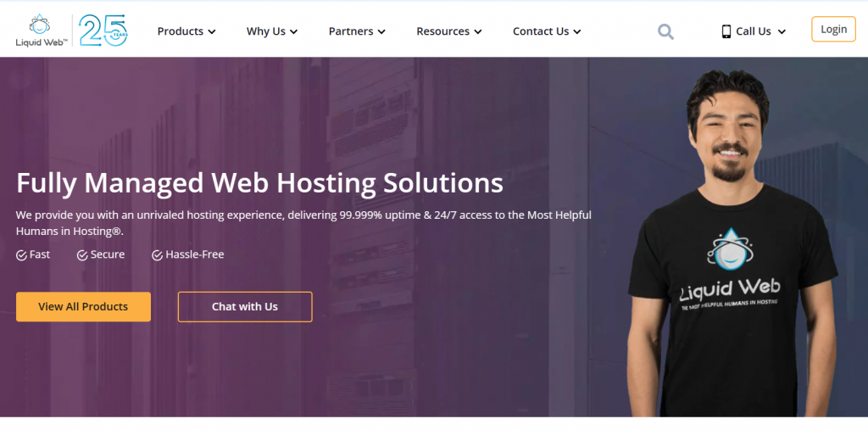Open the Resources menu
Screen dimensions: 868x430
pos(448,31)
